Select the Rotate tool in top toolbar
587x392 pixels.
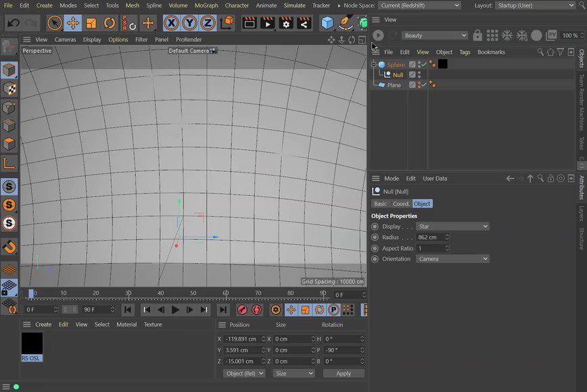110,24
